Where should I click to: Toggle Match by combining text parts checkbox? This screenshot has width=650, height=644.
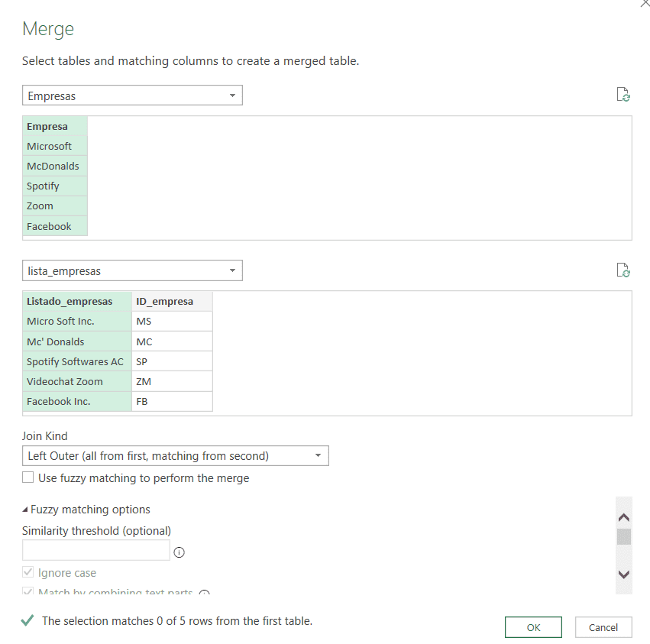(27, 591)
